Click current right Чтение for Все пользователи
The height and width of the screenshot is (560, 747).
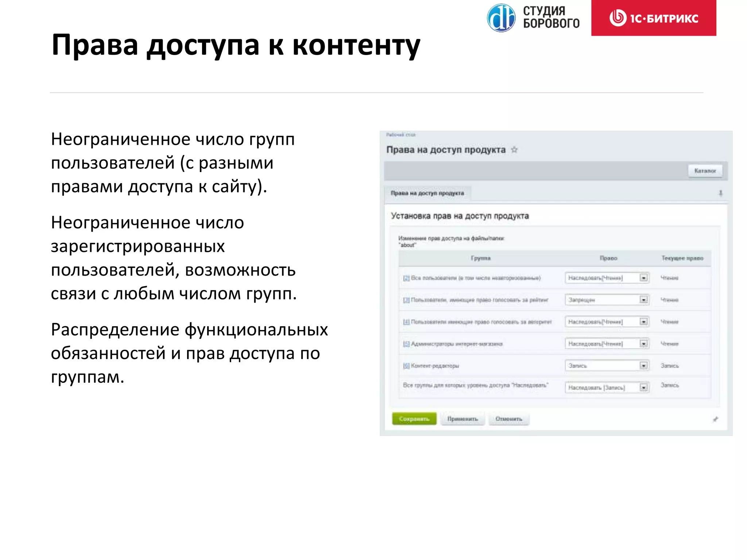669,278
